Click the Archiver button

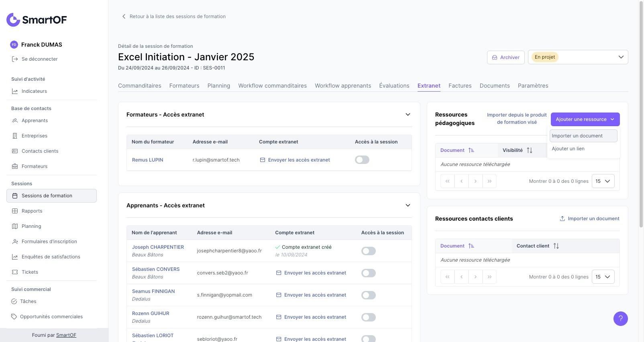point(505,57)
